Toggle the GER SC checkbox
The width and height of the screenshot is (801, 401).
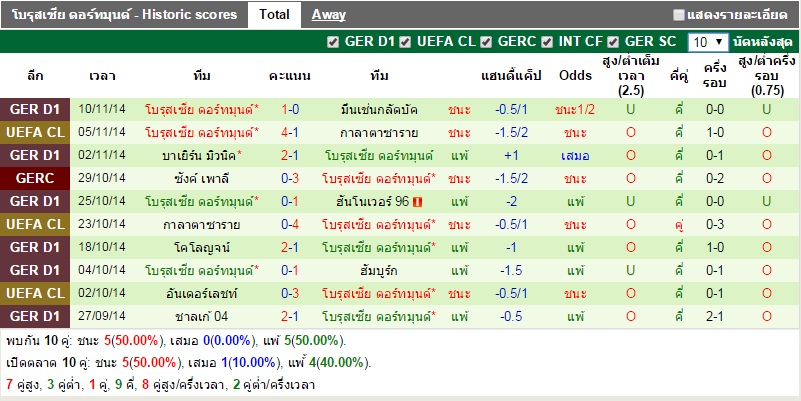point(612,42)
